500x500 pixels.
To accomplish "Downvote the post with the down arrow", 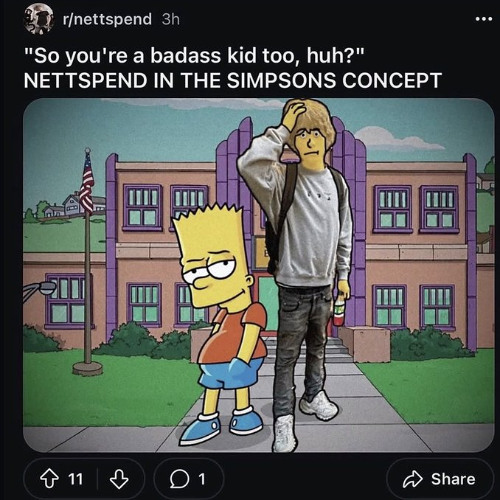I will pos(119,479).
